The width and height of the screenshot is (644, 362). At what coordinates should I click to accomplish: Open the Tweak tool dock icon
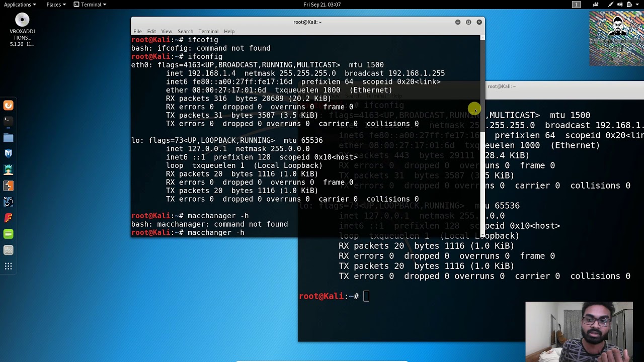(x=8, y=250)
